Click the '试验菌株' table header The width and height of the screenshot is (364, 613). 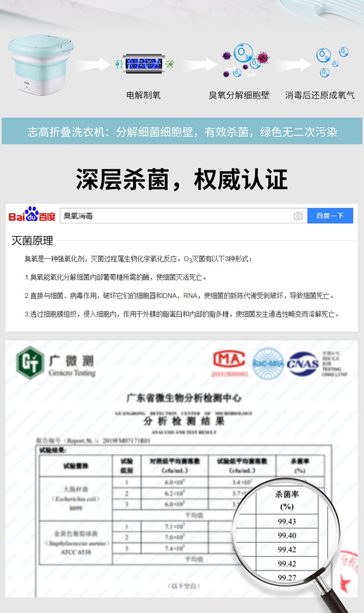[x=76, y=466]
